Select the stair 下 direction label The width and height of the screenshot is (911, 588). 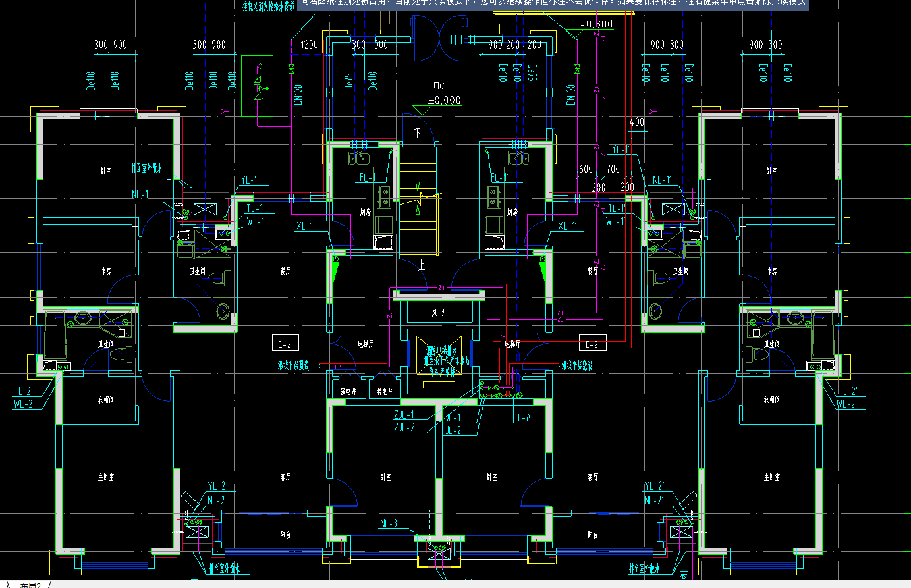[x=417, y=132]
